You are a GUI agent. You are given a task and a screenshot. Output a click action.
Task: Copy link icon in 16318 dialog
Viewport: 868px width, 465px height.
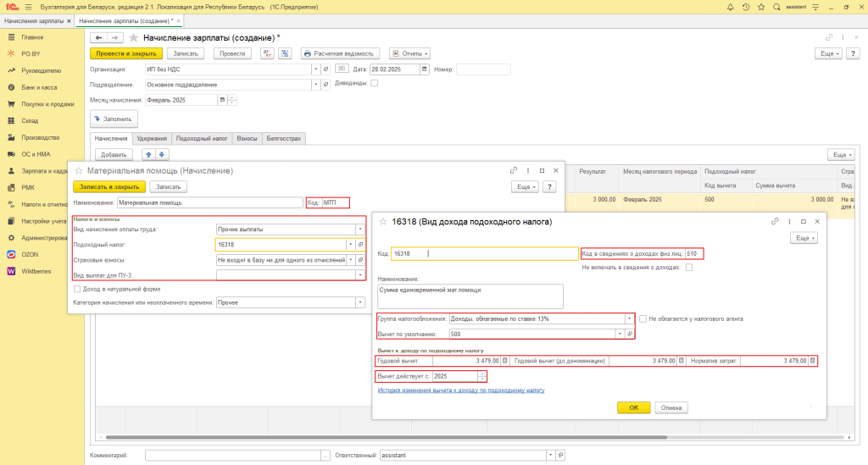775,221
